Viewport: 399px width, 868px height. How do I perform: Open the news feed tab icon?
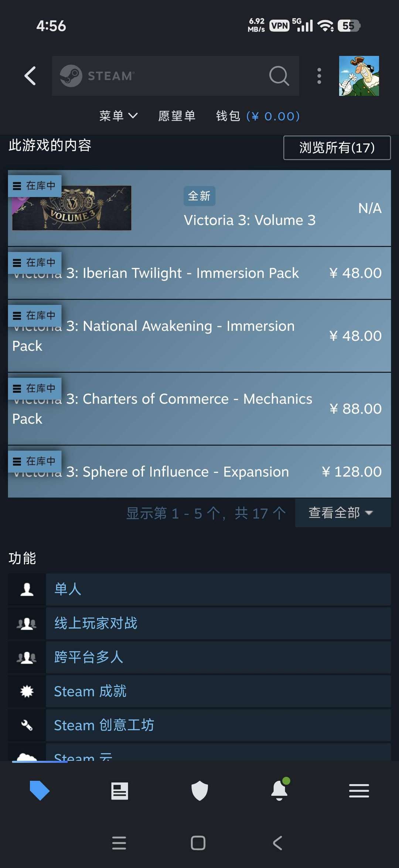click(x=120, y=791)
